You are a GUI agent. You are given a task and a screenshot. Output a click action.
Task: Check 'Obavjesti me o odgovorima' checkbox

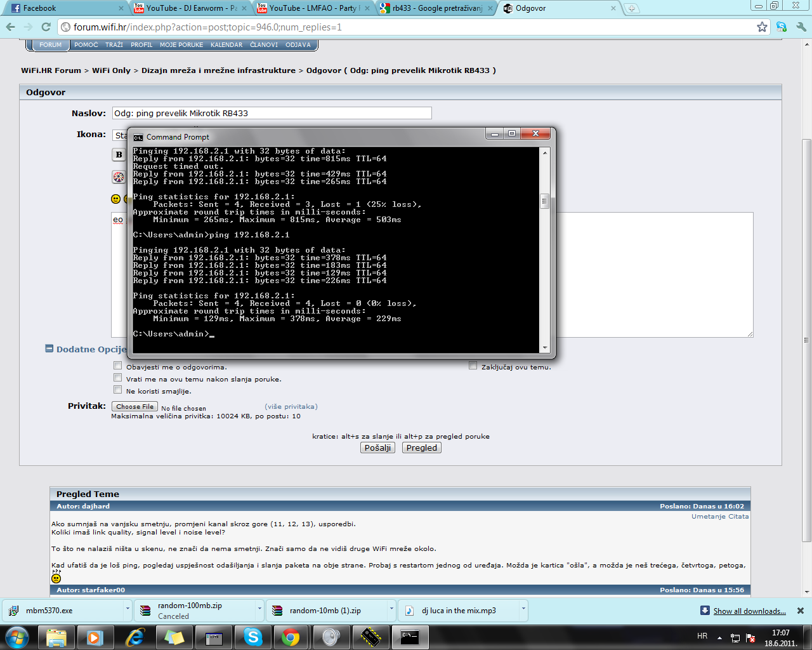click(x=117, y=366)
